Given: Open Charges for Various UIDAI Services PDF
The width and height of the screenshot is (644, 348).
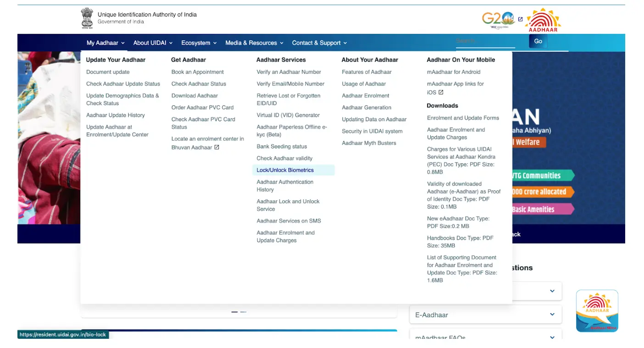Looking at the screenshot, I should [461, 161].
